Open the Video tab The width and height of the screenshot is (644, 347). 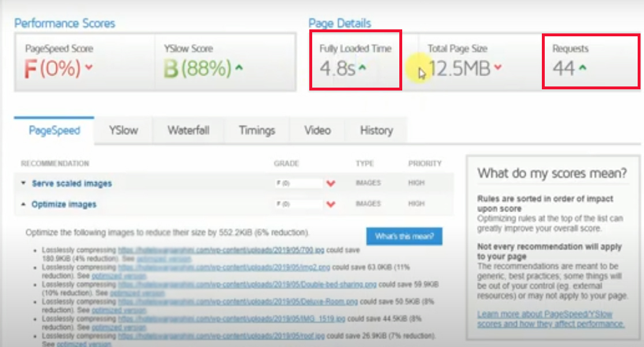pyautogui.click(x=316, y=131)
